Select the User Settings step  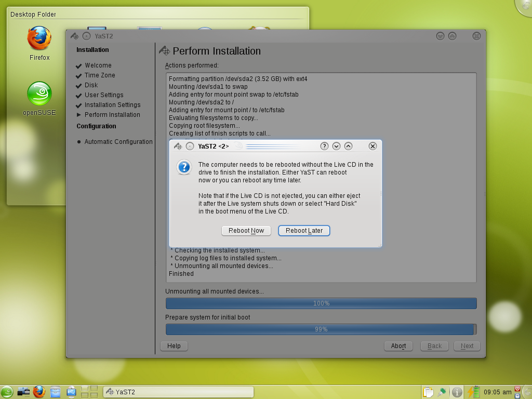click(x=104, y=95)
